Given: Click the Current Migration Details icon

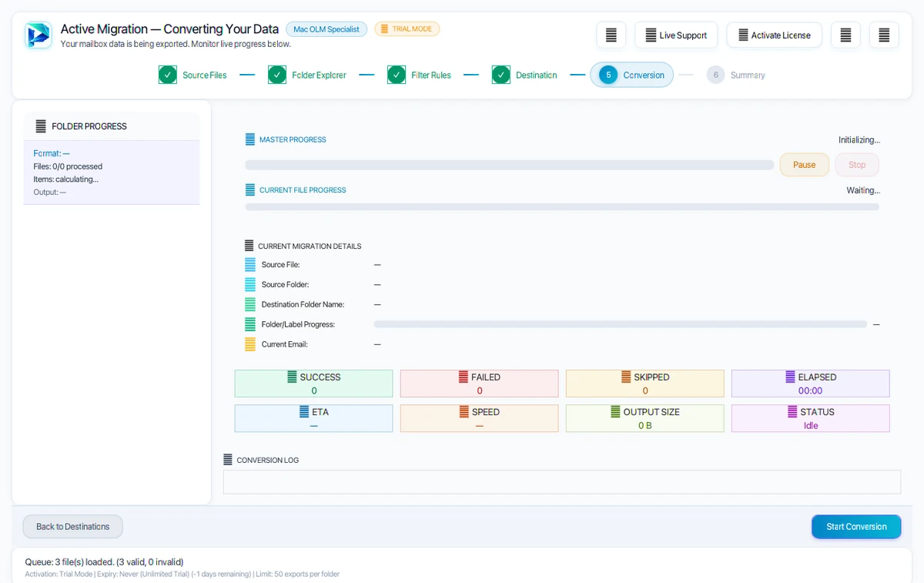Looking at the screenshot, I should coord(249,246).
